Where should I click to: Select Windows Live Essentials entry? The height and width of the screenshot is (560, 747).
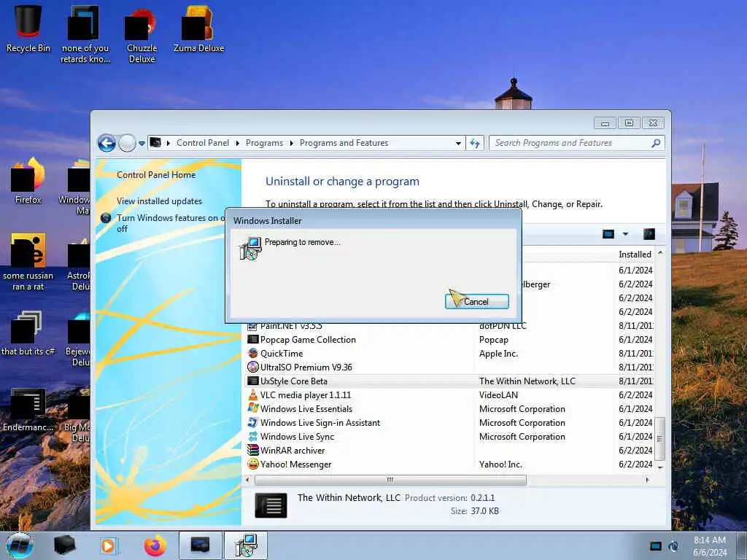coord(449,408)
